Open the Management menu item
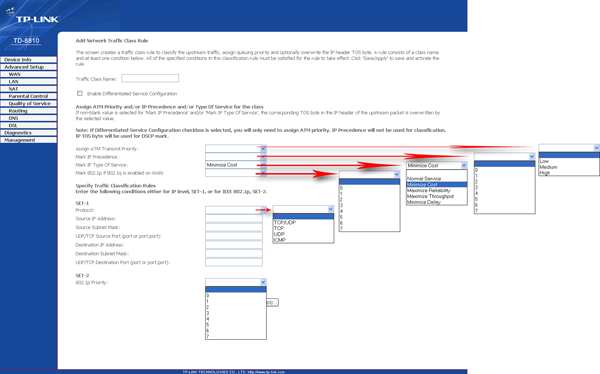 click(x=28, y=140)
